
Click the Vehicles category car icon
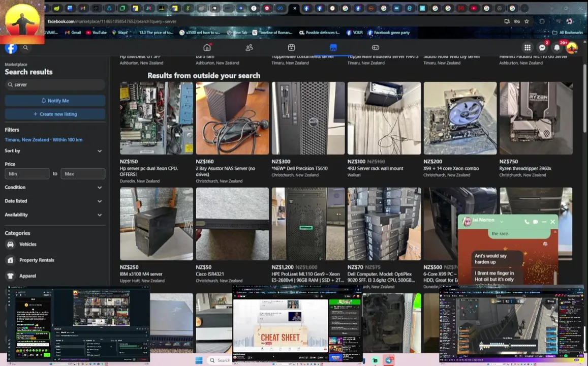click(x=11, y=244)
